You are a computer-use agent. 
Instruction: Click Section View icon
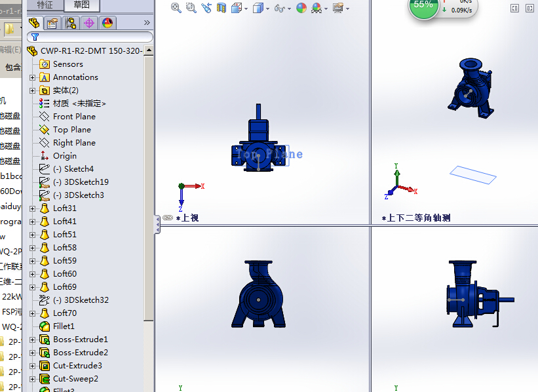click(x=221, y=8)
